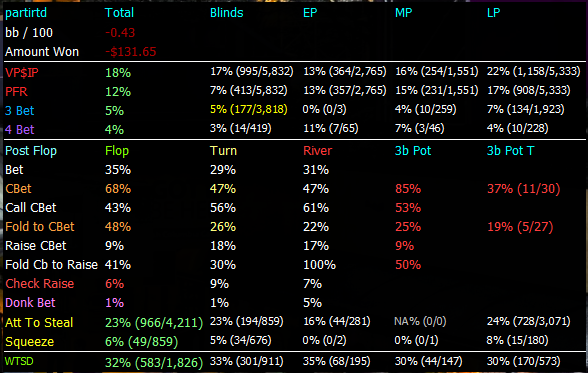
Task: Click the Call CBet row label
Action: (x=30, y=208)
